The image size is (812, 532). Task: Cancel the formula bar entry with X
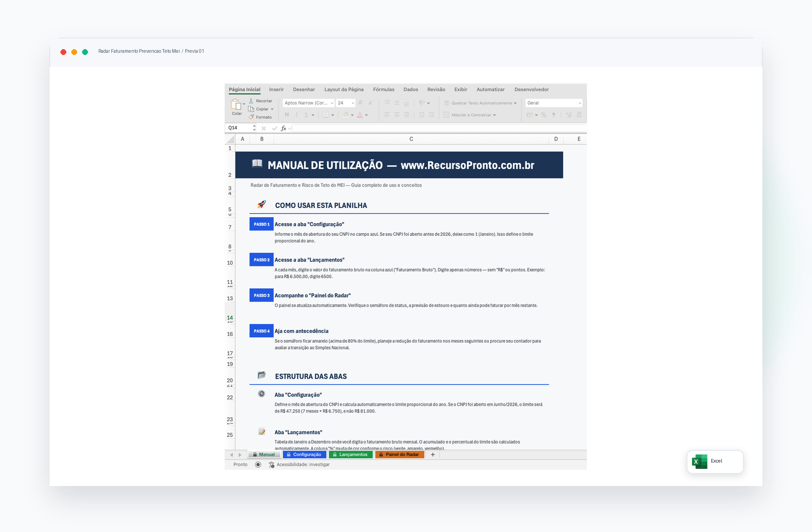click(x=264, y=128)
